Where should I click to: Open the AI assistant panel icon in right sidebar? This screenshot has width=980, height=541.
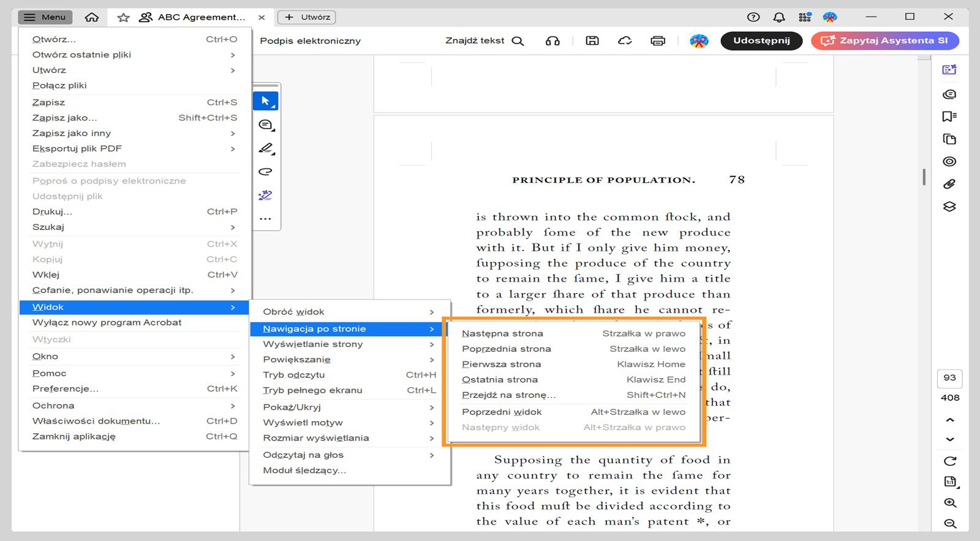click(949, 70)
